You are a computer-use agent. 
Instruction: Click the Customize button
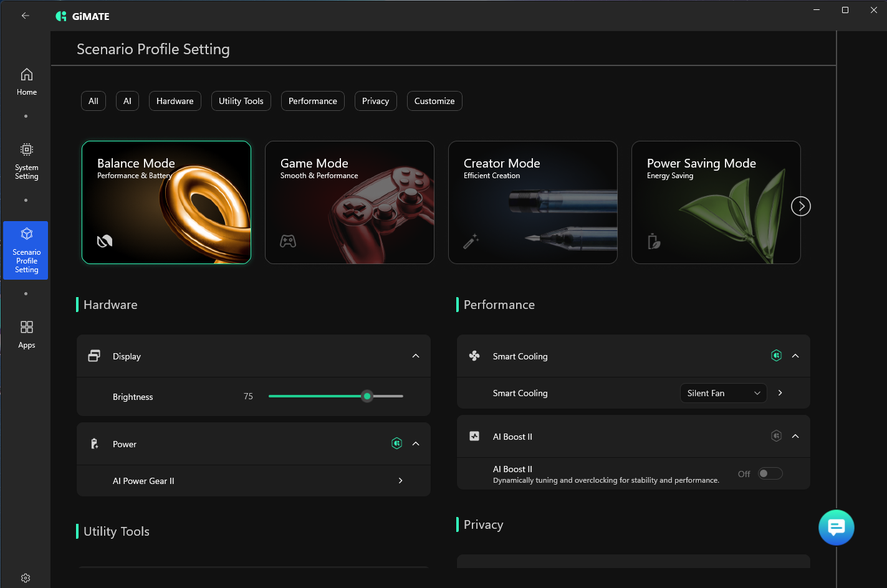pyautogui.click(x=434, y=101)
